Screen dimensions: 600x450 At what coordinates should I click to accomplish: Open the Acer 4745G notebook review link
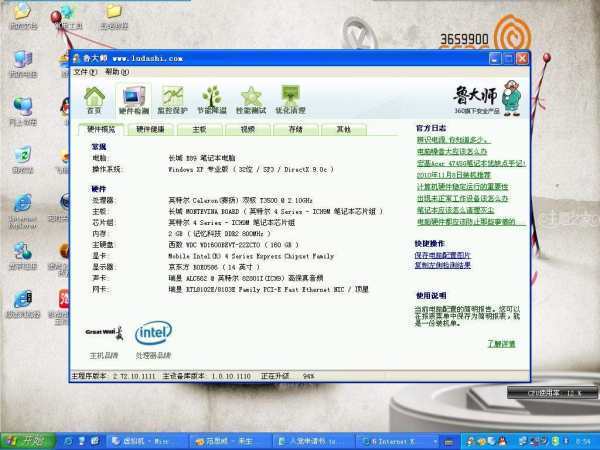[x=471, y=163]
